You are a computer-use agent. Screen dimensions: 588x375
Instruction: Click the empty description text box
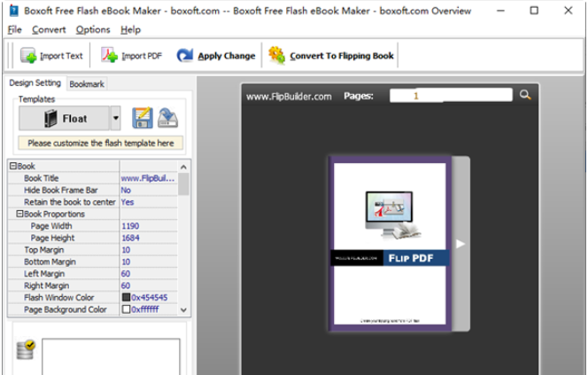tap(111, 356)
